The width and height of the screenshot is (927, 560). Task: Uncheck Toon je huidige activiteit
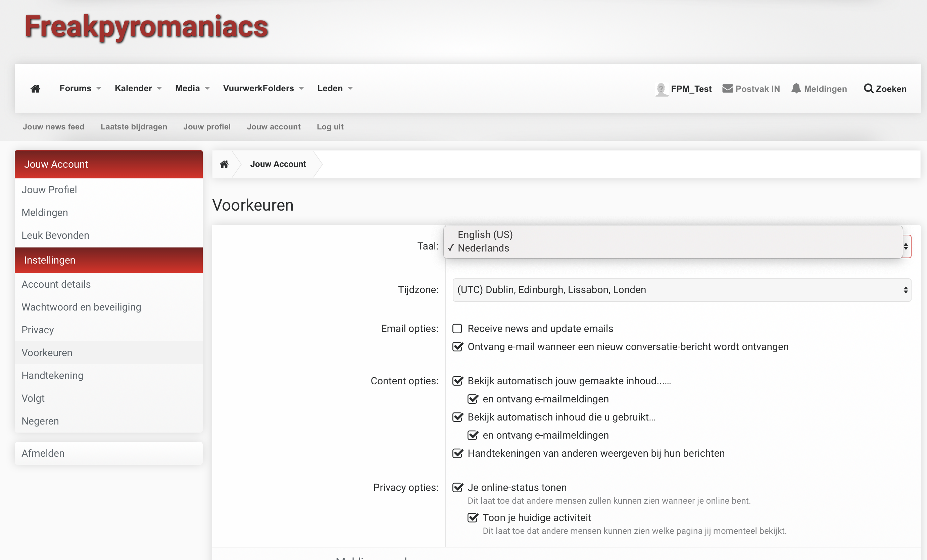point(473,517)
